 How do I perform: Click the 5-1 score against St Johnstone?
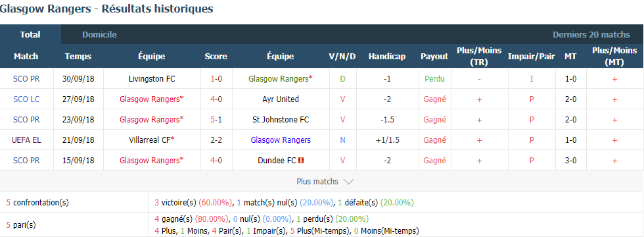pos(216,120)
